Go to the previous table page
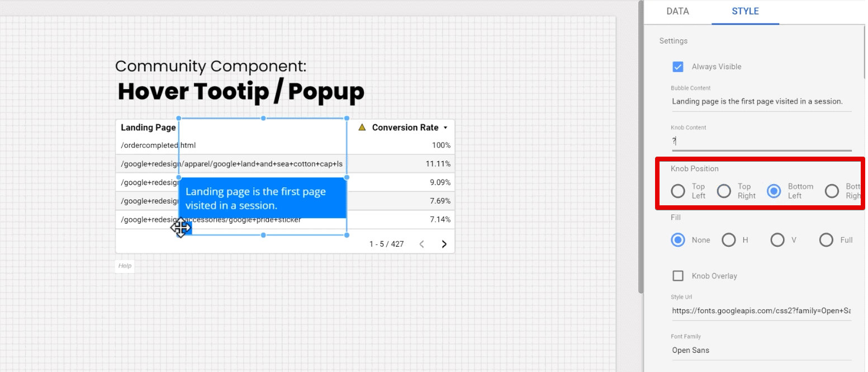The width and height of the screenshot is (868, 372). coord(422,244)
